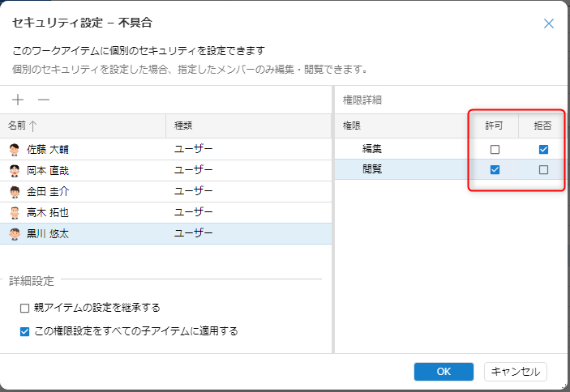The width and height of the screenshot is (570, 392).
Task: Select the 編集 permission row
Action: (x=373, y=150)
